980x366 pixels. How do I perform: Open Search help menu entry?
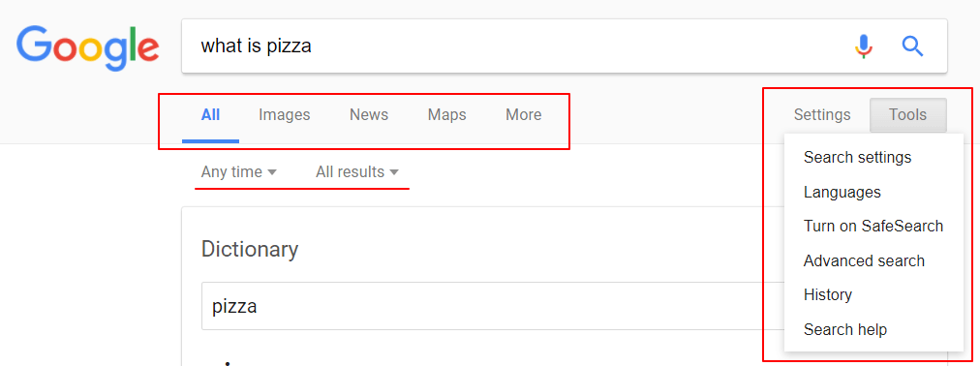[x=873, y=329]
